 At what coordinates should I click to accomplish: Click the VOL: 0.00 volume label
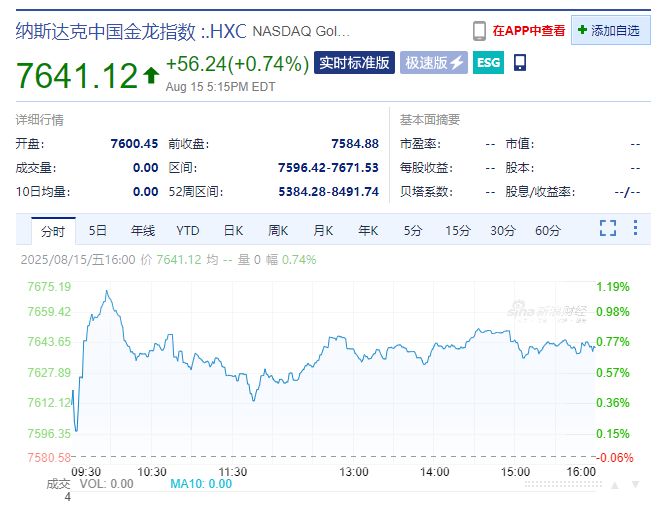[106, 484]
